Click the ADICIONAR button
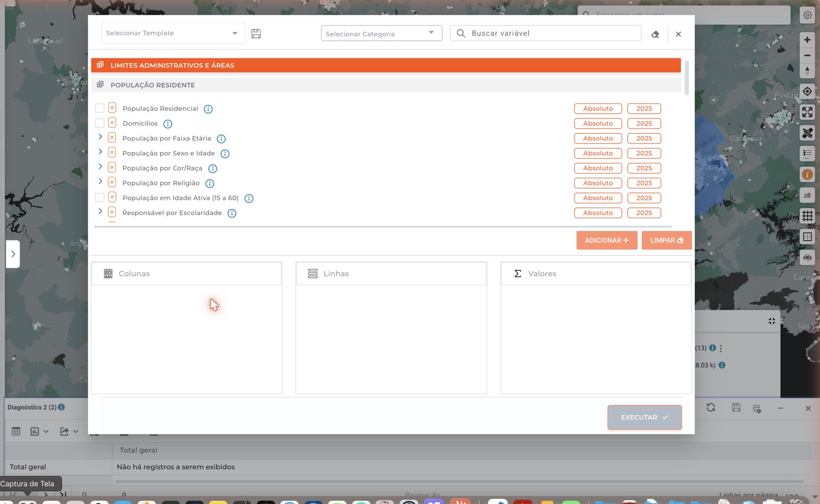Viewport: 820px width, 504px height. (x=607, y=240)
